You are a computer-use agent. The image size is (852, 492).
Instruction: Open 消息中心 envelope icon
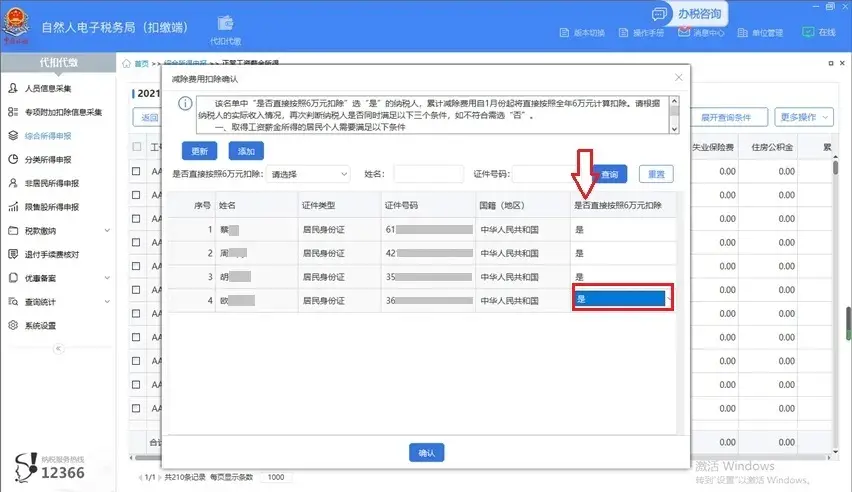[684, 32]
